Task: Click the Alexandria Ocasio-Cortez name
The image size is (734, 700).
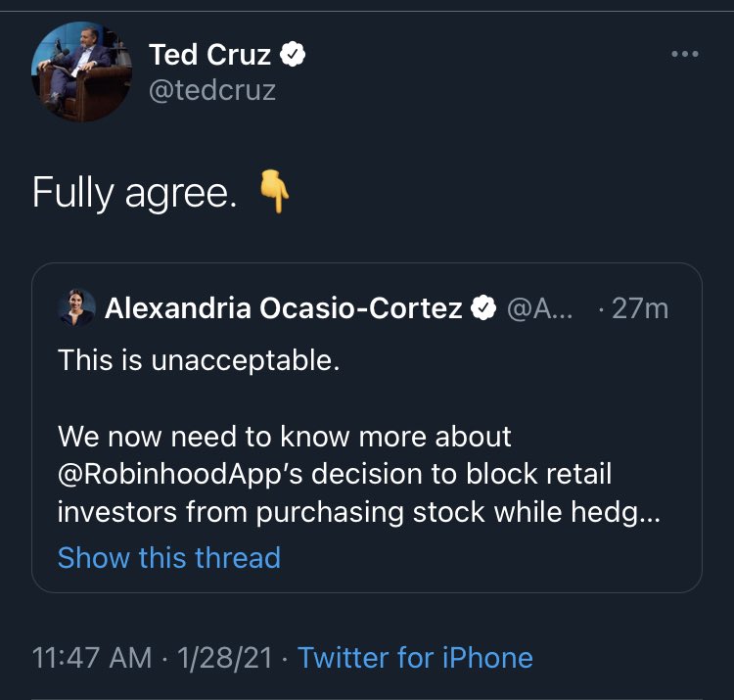Action: [x=283, y=308]
